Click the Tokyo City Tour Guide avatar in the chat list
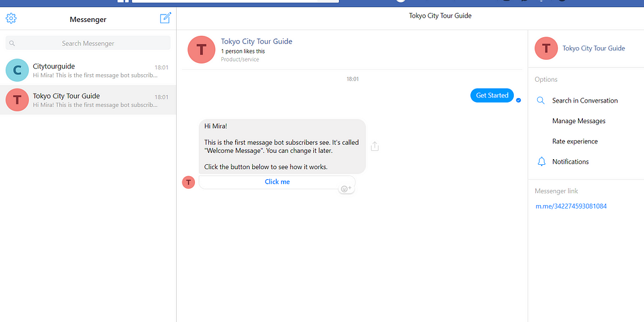Viewport: 644px width, 322px height. pyautogui.click(x=17, y=100)
